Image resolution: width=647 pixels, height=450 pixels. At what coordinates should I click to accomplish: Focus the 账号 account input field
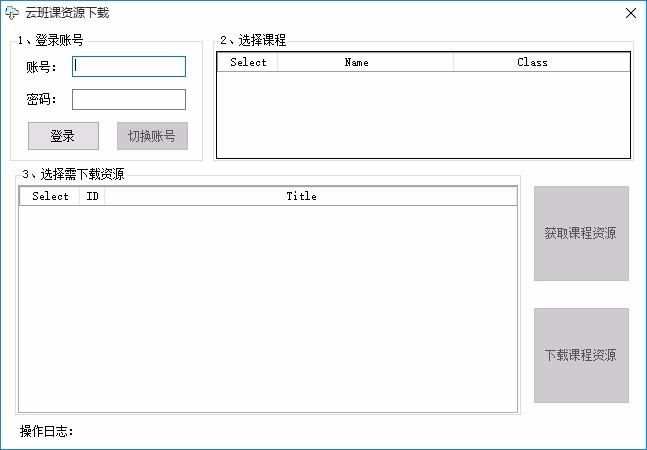[x=129, y=66]
